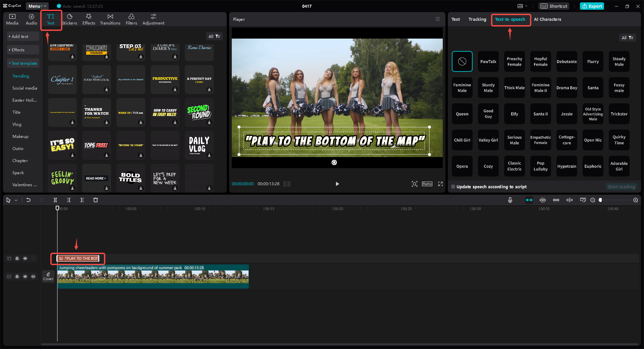Choose the Santa voice
The image size is (644, 349).
click(593, 88)
